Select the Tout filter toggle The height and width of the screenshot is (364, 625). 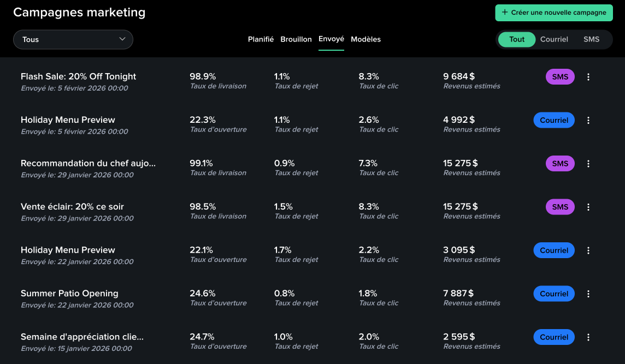point(517,39)
